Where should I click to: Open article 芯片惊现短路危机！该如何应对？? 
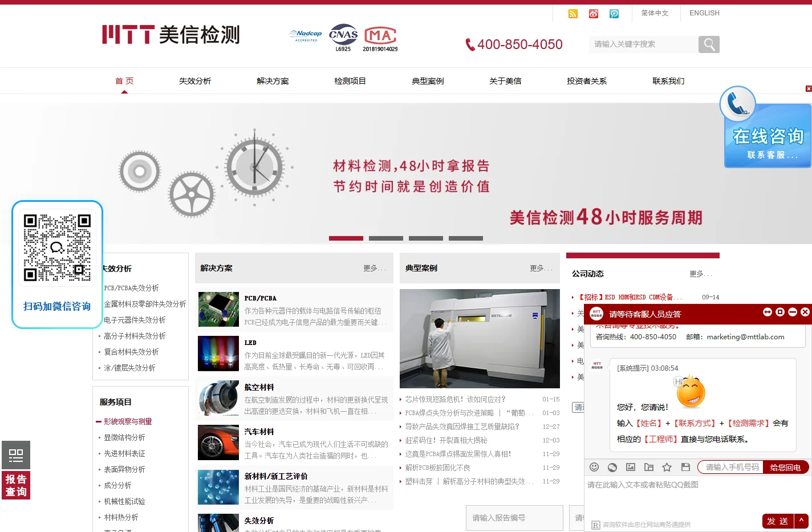pyautogui.click(x=455, y=399)
